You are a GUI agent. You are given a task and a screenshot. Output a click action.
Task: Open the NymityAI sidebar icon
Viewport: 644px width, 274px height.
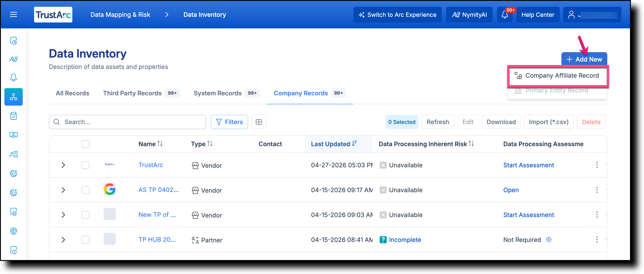pyautogui.click(x=14, y=59)
